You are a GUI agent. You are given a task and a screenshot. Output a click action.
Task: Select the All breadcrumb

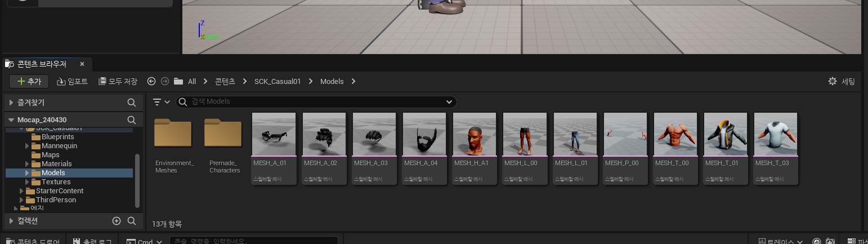(x=192, y=82)
